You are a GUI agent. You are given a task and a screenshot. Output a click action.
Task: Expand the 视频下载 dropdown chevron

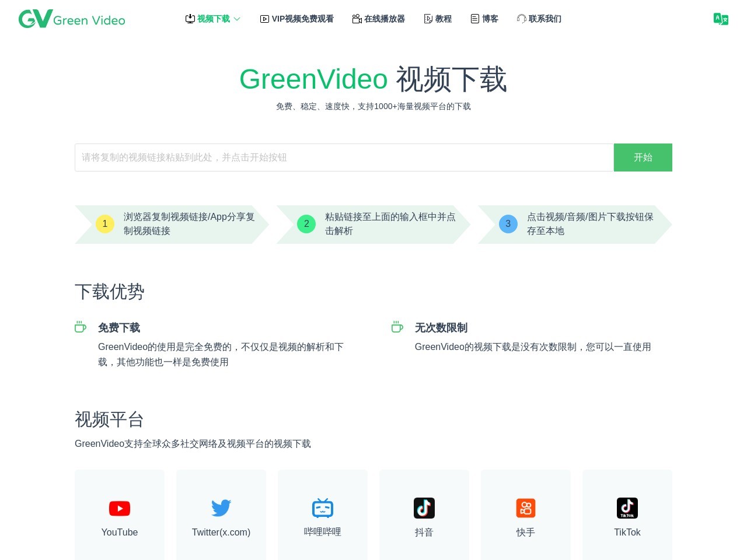click(237, 19)
